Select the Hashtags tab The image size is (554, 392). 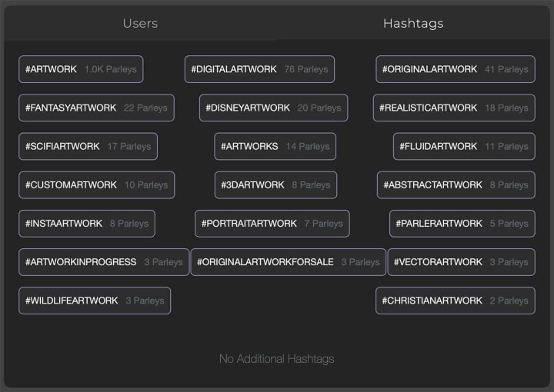[413, 23]
